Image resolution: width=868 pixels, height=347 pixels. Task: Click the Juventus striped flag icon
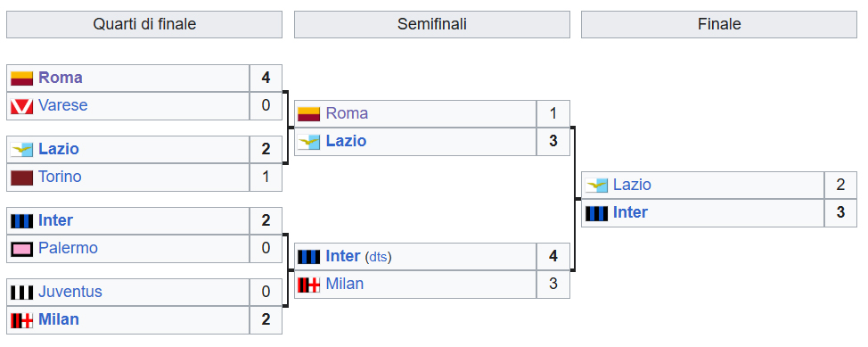tap(21, 293)
